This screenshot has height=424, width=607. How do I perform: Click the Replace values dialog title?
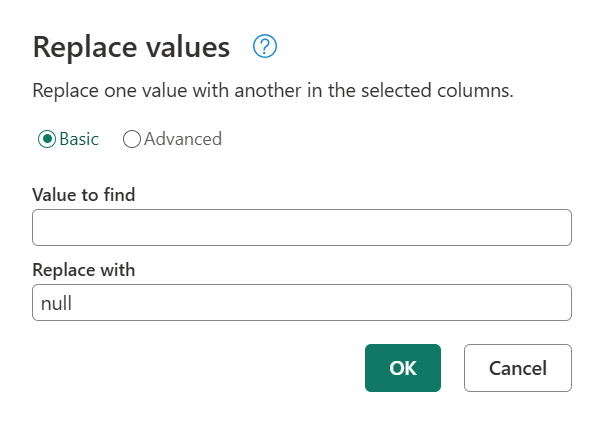click(x=132, y=46)
